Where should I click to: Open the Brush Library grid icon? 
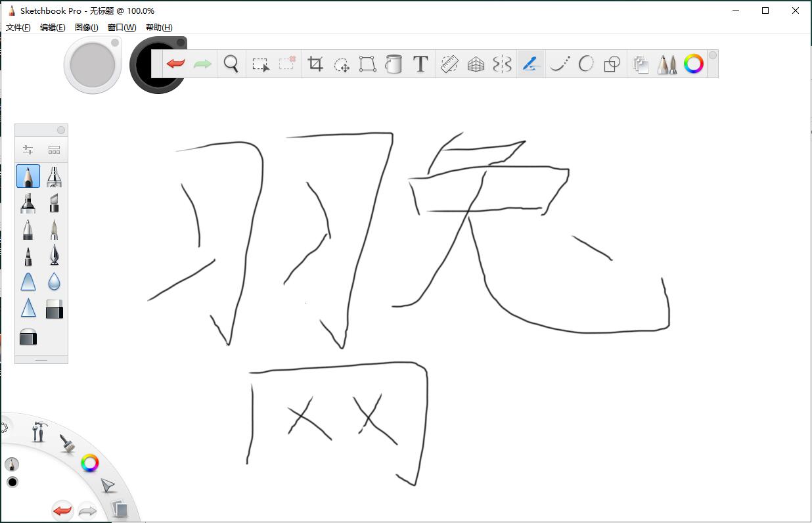pyautogui.click(x=54, y=150)
